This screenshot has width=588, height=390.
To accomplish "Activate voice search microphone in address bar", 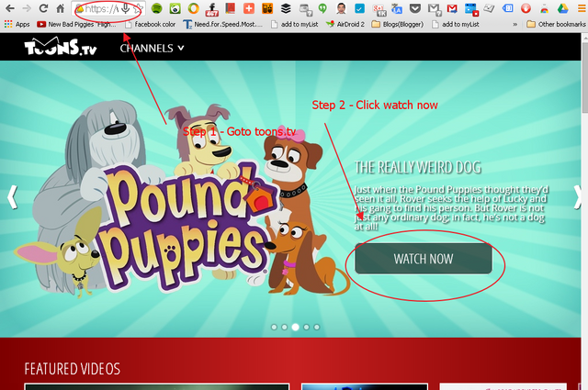I will point(126,8).
